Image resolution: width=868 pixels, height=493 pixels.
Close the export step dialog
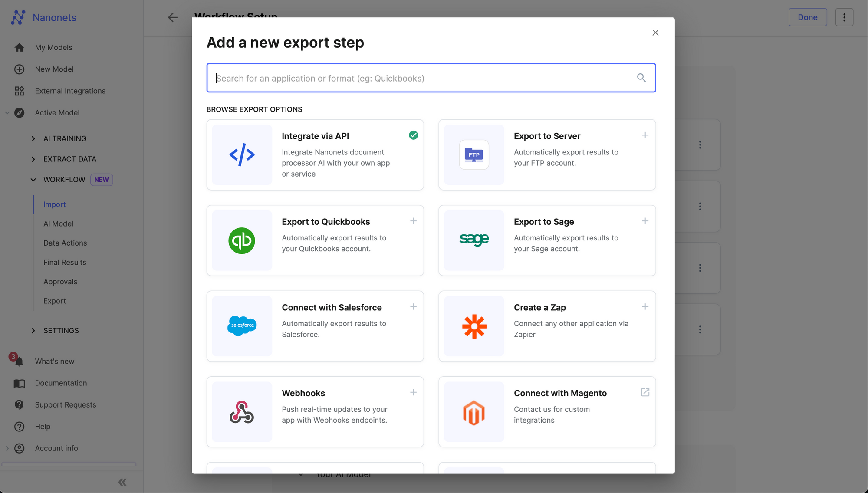655,33
